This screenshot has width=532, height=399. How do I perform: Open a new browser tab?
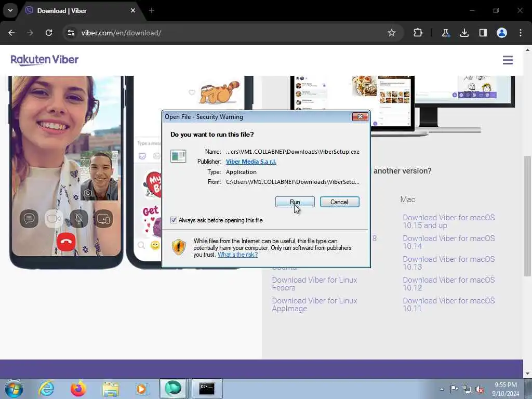point(152,11)
